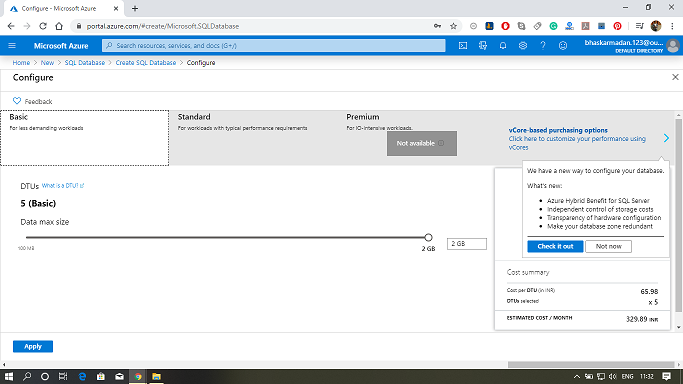Open a new browser tab
The image size is (683, 384).
(x=135, y=8)
